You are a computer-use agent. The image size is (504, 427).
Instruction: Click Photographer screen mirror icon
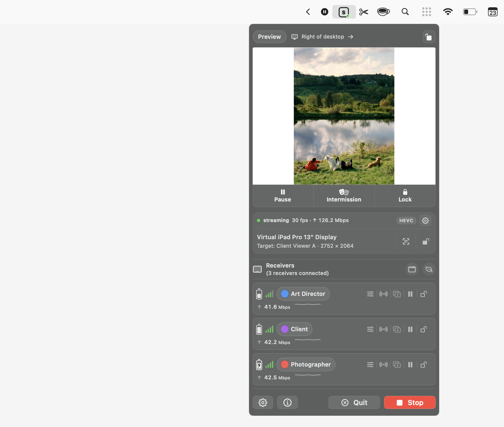click(x=397, y=365)
